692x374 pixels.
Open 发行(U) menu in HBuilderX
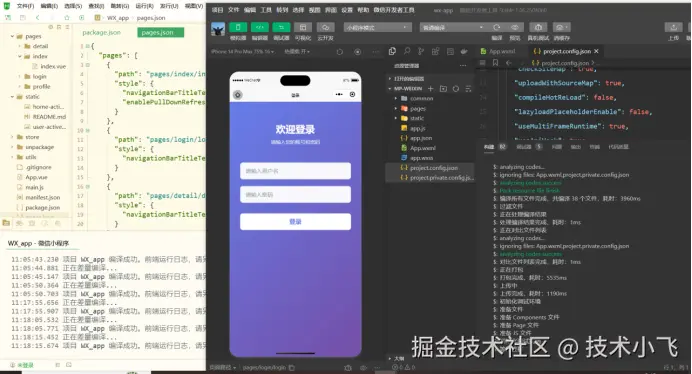[x=169, y=6]
